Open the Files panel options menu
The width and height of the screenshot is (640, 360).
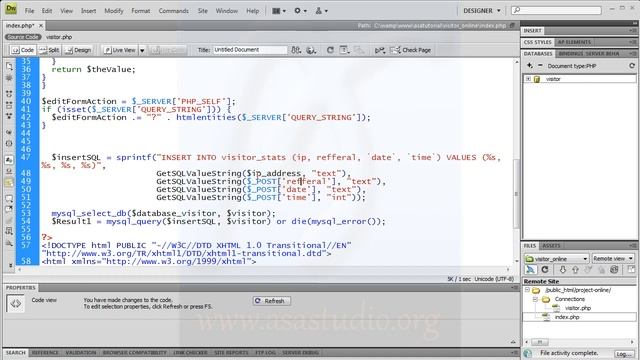pos(632,246)
